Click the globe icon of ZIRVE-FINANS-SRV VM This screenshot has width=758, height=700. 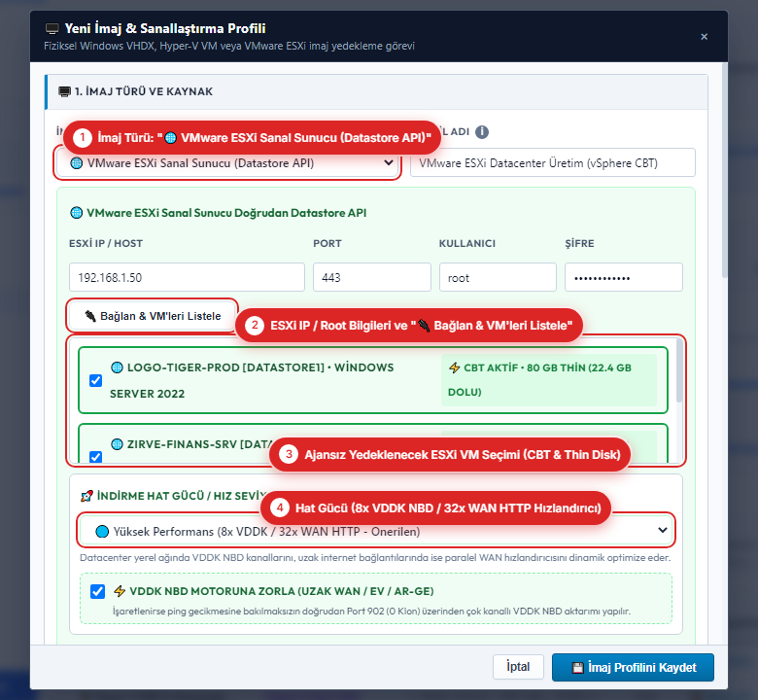tap(117, 444)
